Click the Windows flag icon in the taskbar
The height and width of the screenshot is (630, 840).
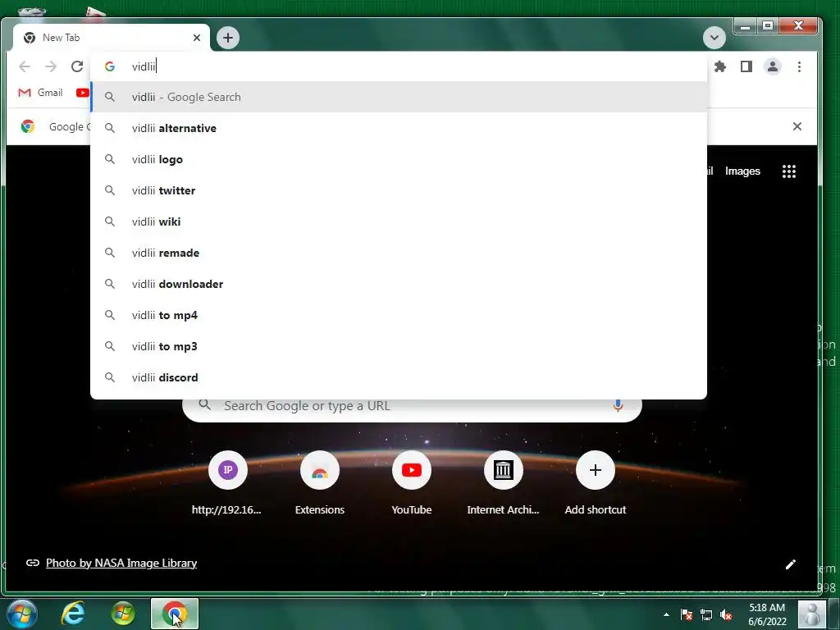click(x=123, y=614)
